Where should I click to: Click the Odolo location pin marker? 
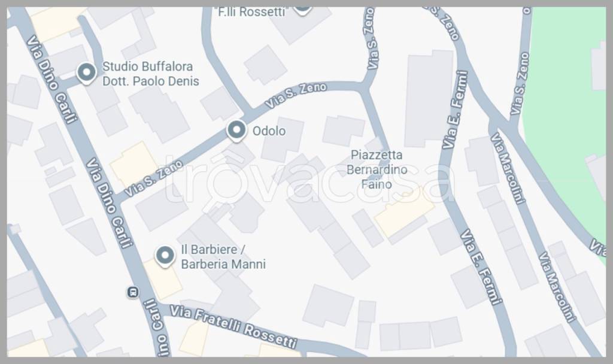(236, 131)
